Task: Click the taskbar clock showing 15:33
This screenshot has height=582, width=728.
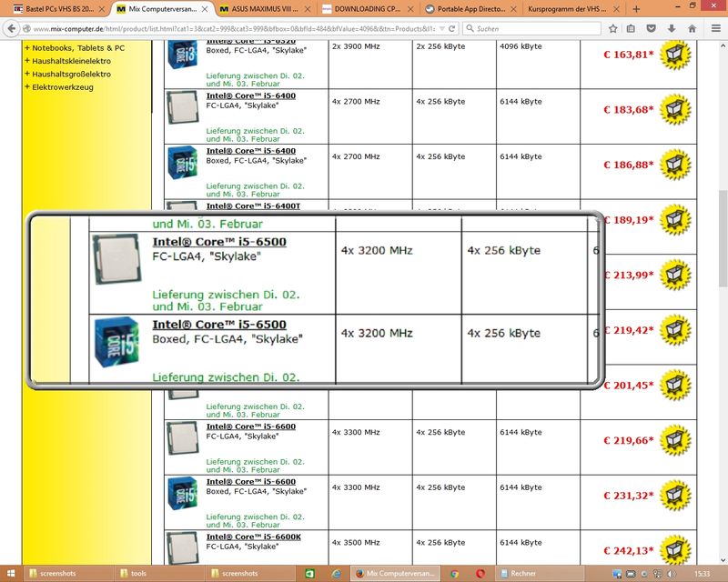Action: (x=702, y=574)
